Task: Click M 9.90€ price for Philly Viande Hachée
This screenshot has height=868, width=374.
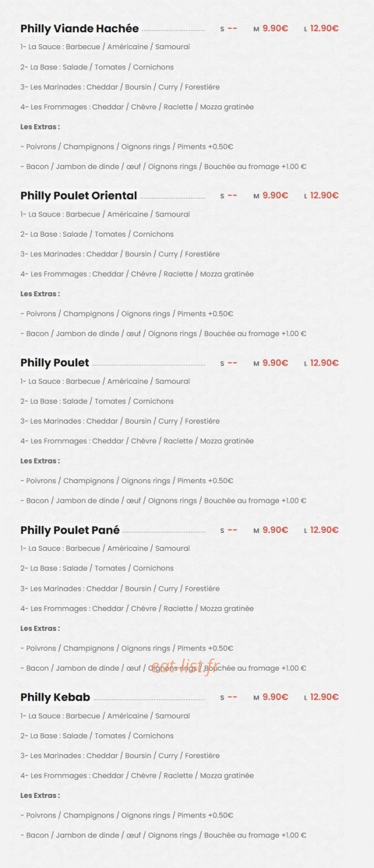Action: pyautogui.click(x=270, y=28)
